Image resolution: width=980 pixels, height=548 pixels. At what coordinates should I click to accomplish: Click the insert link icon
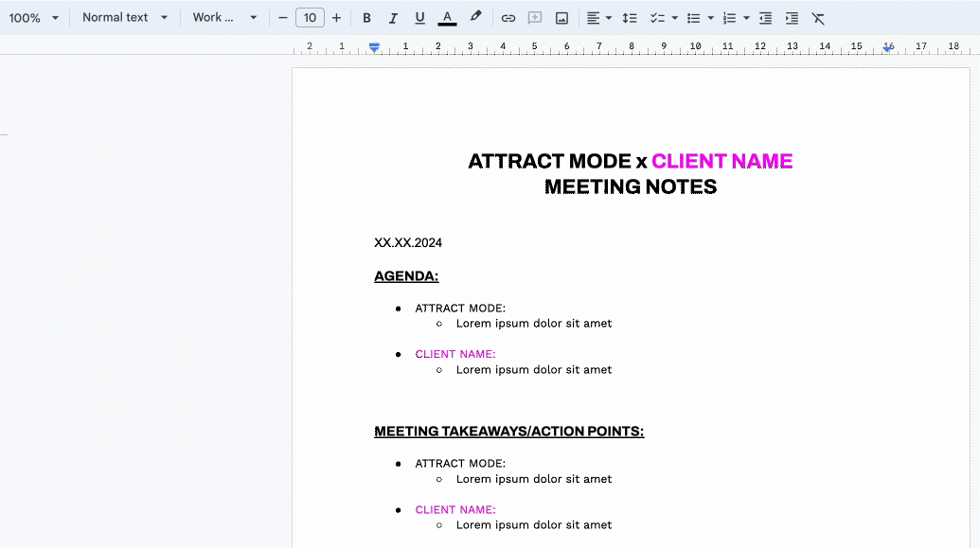click(x=508, y=18)
